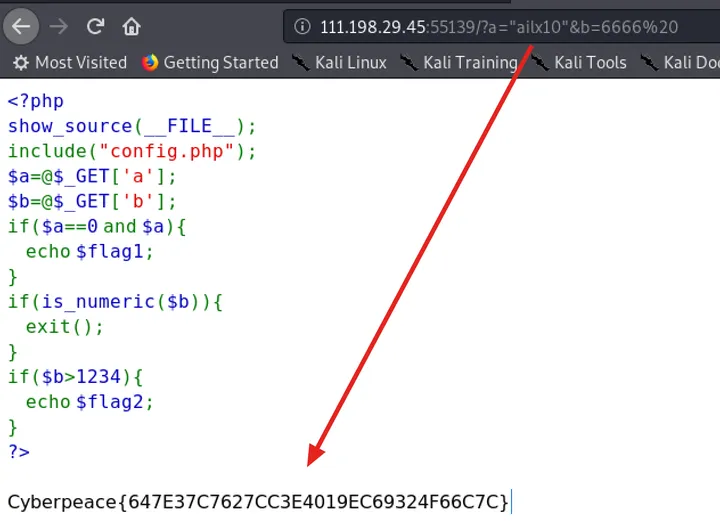Open the Kali Docs bookmark
The width and height of the screenshot is (720, 530).
[680, 62]
